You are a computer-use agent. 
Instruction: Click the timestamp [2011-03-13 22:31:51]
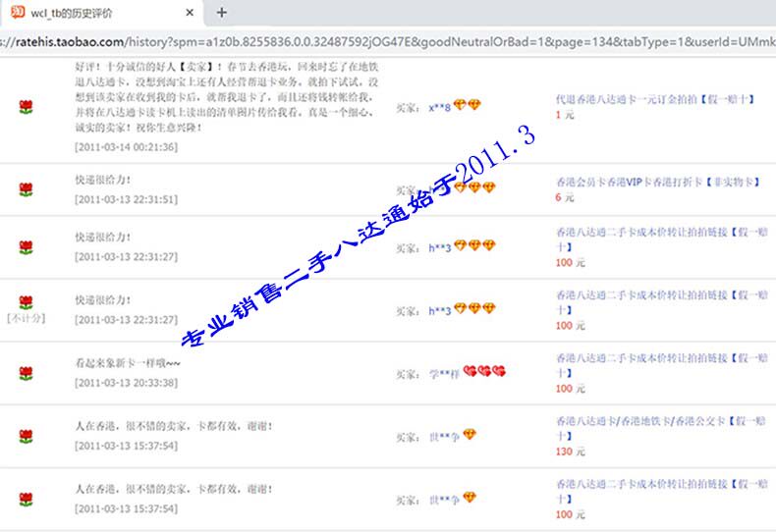[x=126, y=199]
